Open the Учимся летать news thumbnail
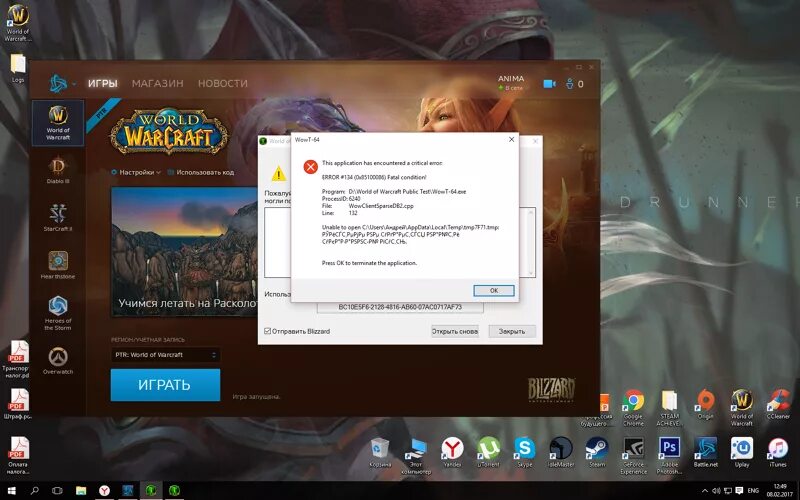Screen dimensions: 800x500 pyautogui.click(x=184, y=252)
